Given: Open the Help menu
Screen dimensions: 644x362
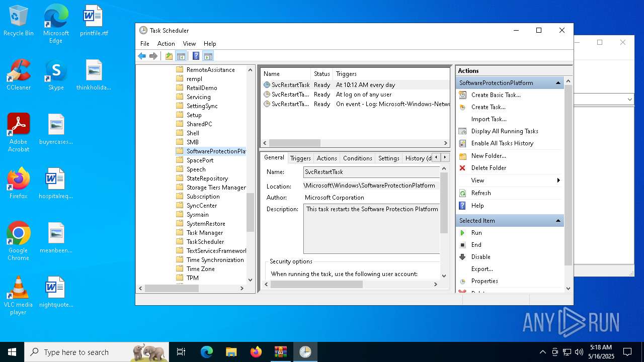Looking at the screenshot, I should click(x=210, y=44).
